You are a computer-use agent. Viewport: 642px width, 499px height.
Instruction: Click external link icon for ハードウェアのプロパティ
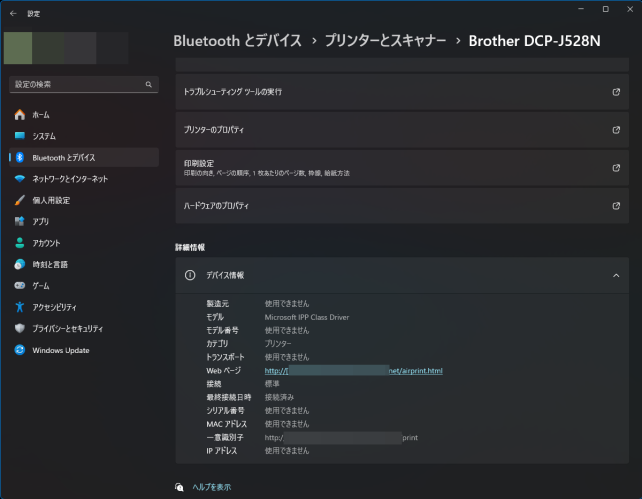click(x=616, y=206)
